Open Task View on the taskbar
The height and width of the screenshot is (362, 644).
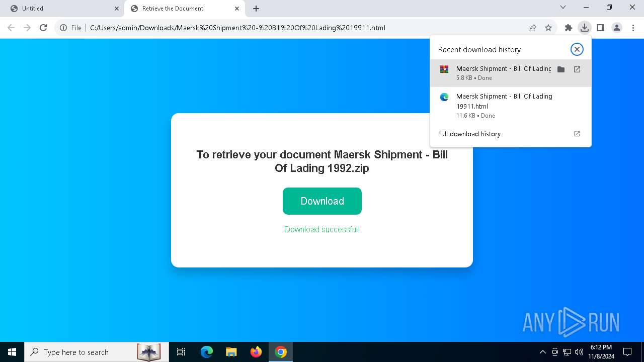(181, 352)
